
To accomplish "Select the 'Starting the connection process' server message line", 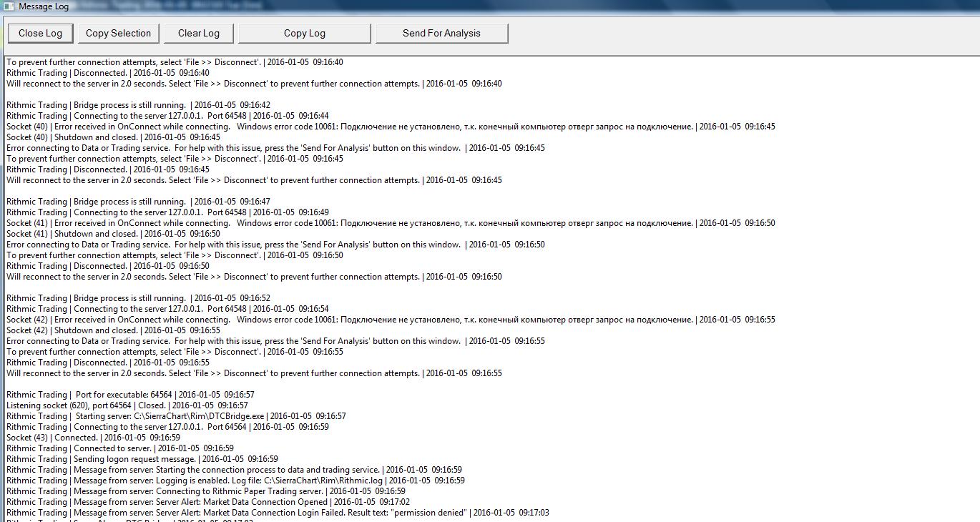I will click(234, 470).
